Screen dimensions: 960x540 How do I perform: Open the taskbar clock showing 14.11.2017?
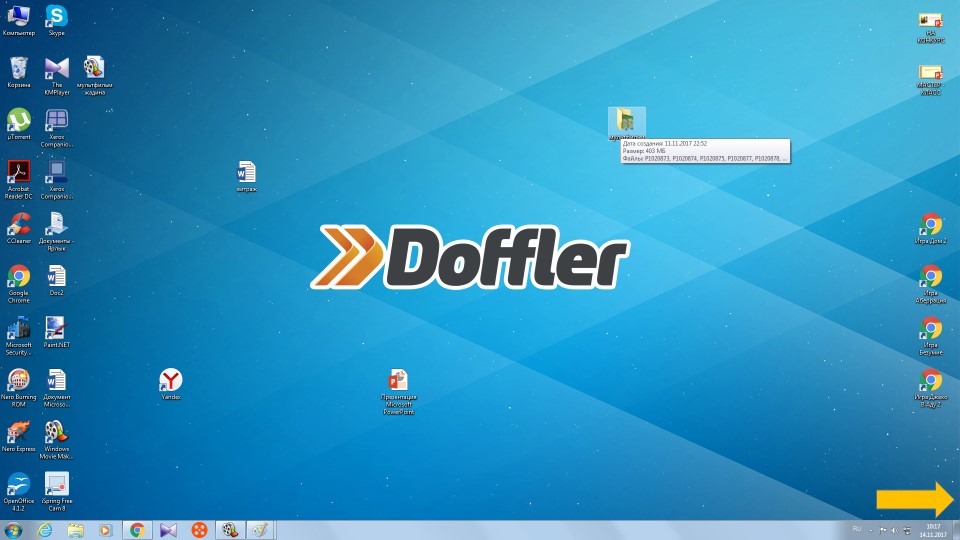click(932, 530)
